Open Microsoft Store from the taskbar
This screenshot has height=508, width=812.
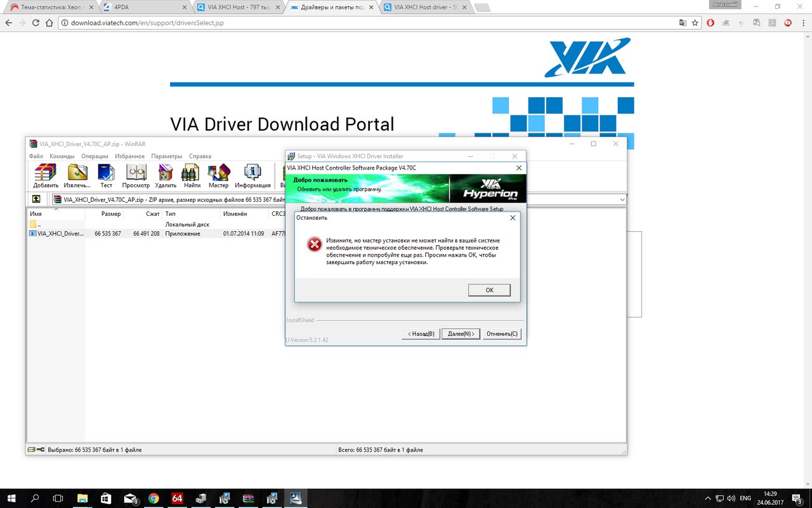(x=106, y=498)
